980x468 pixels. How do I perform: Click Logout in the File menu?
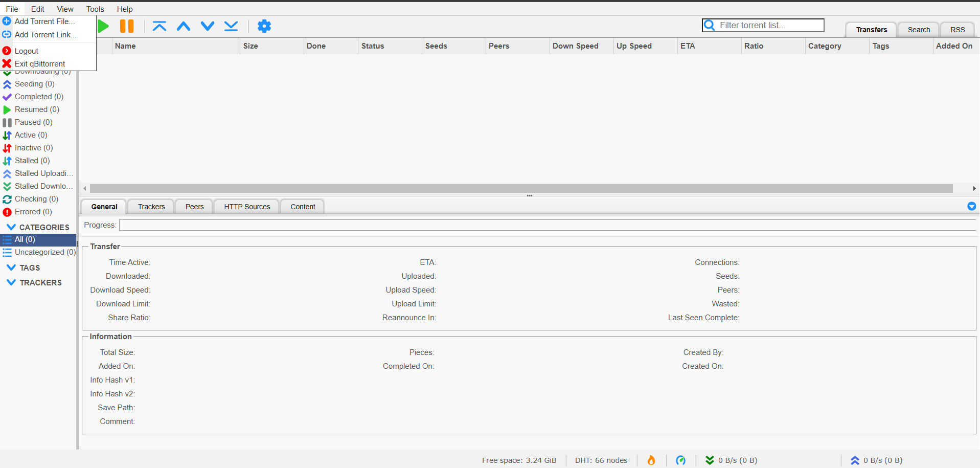[x=27, y=51]
